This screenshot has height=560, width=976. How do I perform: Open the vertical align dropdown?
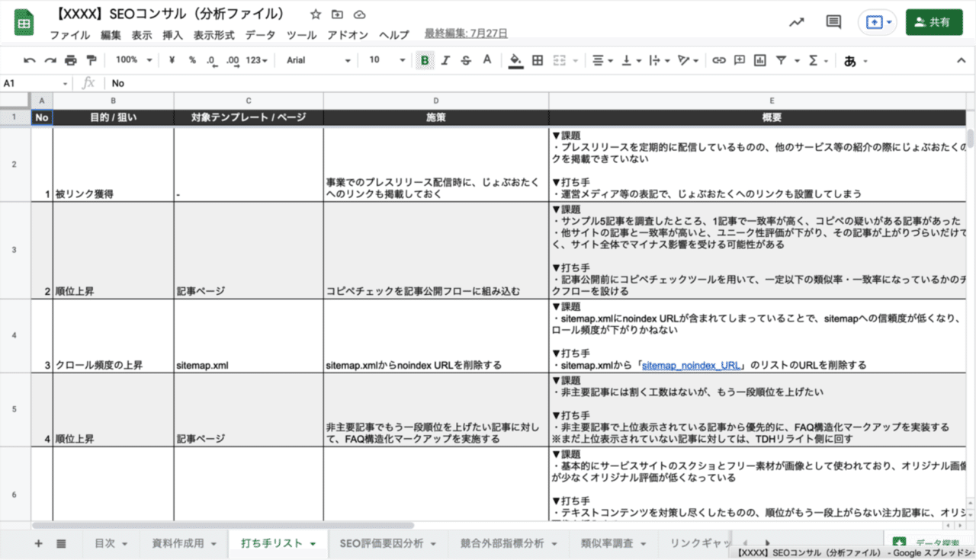[632, 60]
